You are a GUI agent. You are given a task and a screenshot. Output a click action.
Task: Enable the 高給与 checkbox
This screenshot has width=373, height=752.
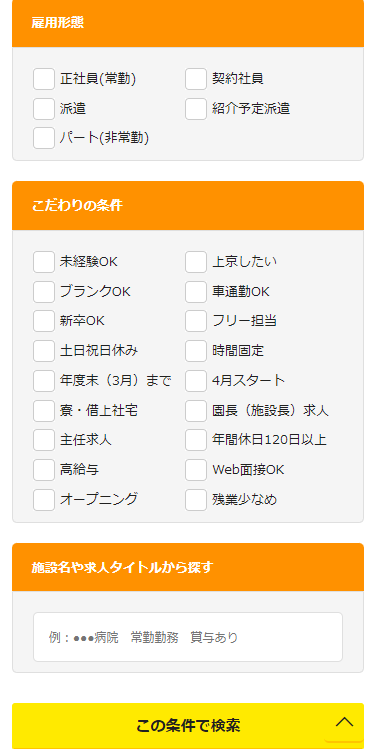(44, 470)
